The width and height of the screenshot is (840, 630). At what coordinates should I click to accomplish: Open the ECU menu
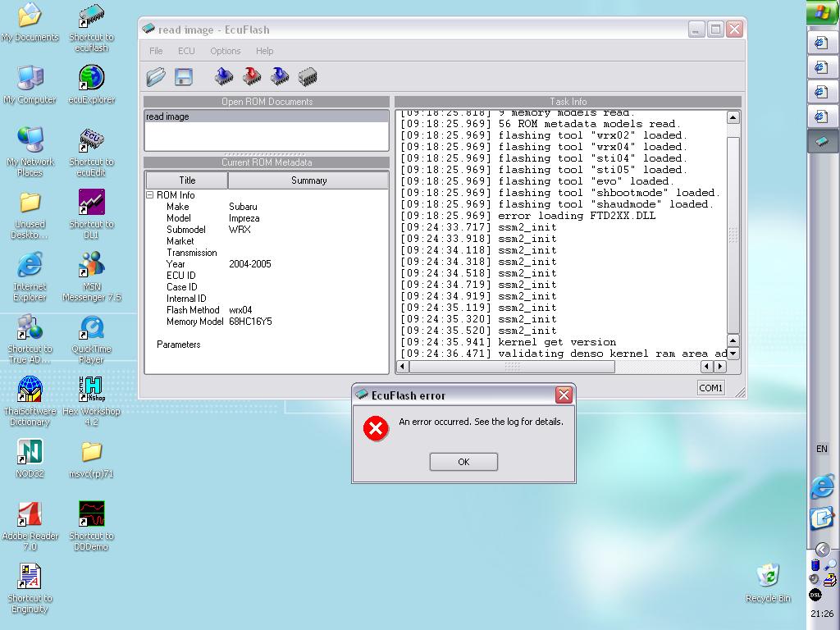(x=186, y=51)
